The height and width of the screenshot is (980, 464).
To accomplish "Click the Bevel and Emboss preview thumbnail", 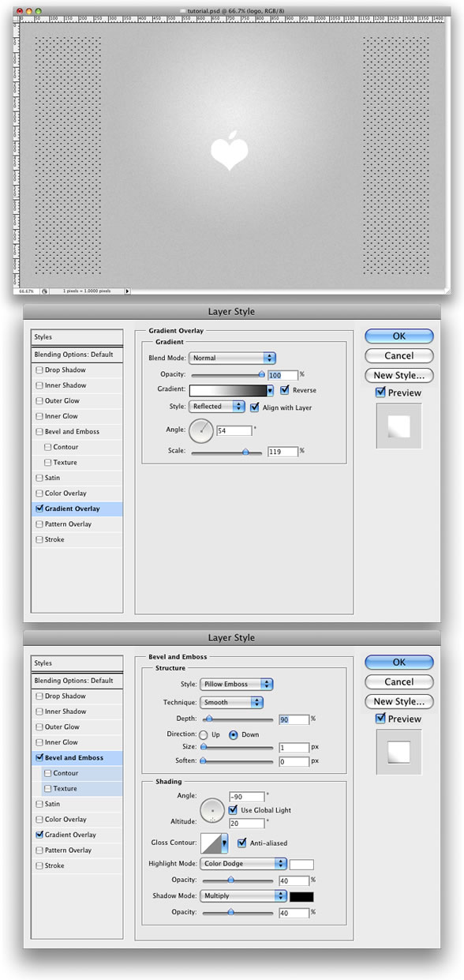I will coord(399,752).
